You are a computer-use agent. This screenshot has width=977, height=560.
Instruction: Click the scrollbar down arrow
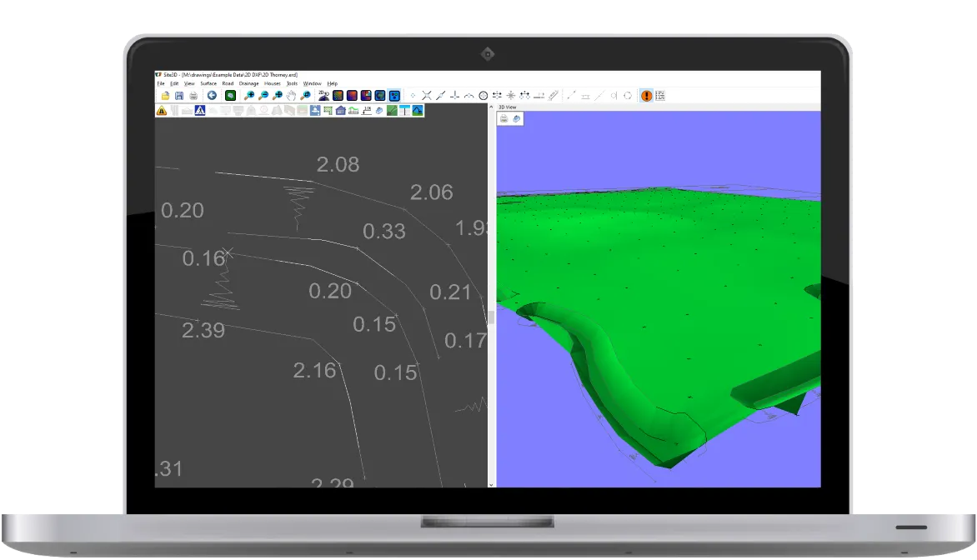coord(491,484)
